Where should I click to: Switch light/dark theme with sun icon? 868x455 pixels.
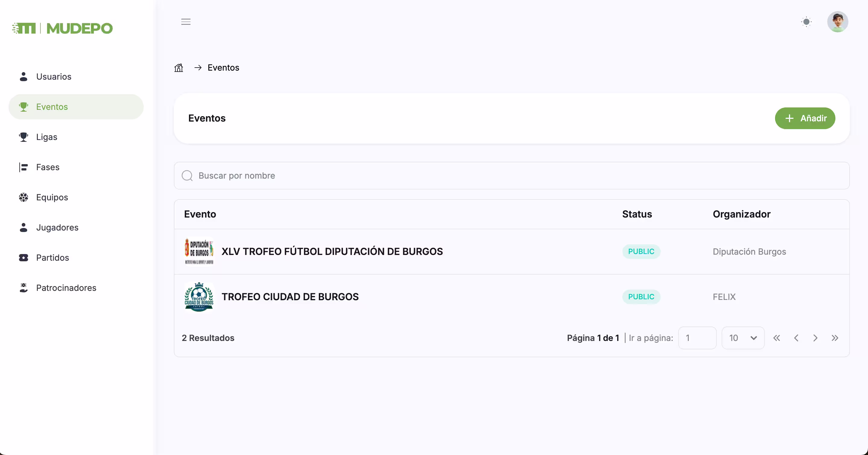(x=806, y=22)
